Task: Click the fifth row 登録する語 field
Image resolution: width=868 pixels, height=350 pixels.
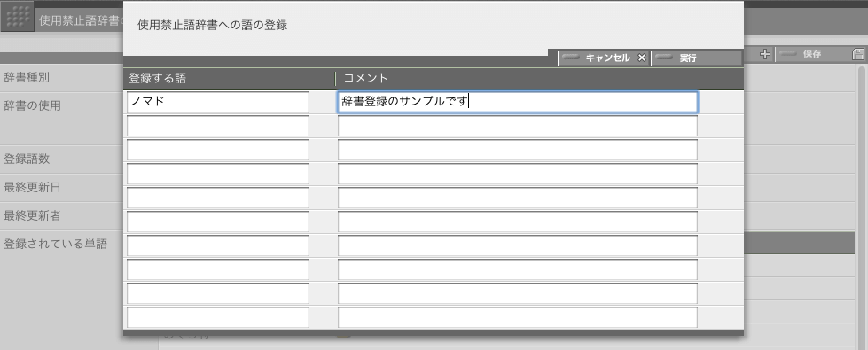Action: point(218,198)
